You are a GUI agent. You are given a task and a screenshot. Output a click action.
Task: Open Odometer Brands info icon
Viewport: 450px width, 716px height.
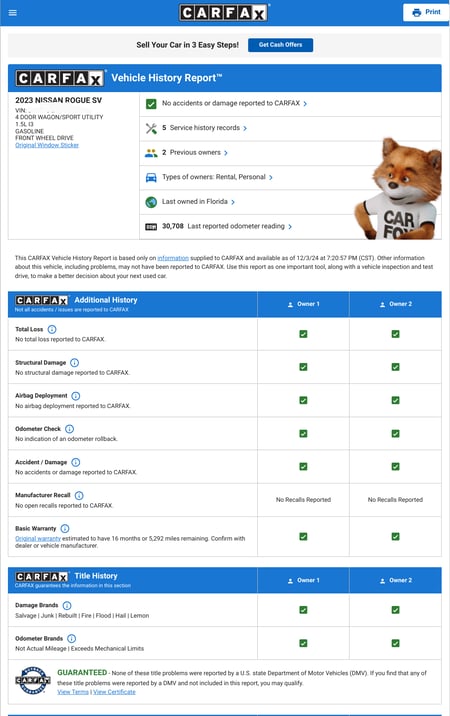pos(72,638)
